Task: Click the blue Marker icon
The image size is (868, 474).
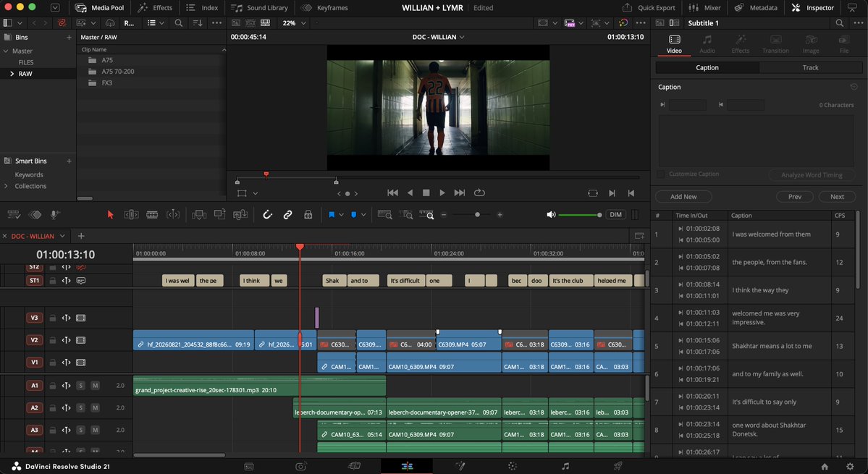Action: coord(354,215)
